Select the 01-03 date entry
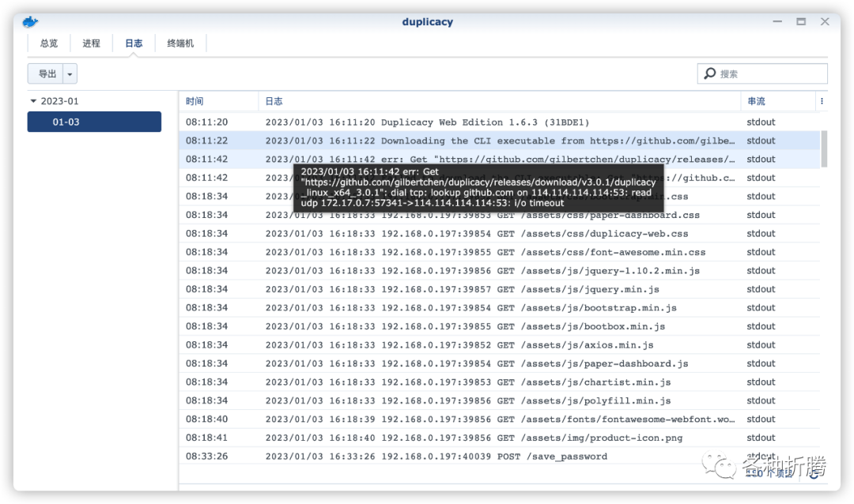Screen dimensions: 854x504 coord(94,122)
